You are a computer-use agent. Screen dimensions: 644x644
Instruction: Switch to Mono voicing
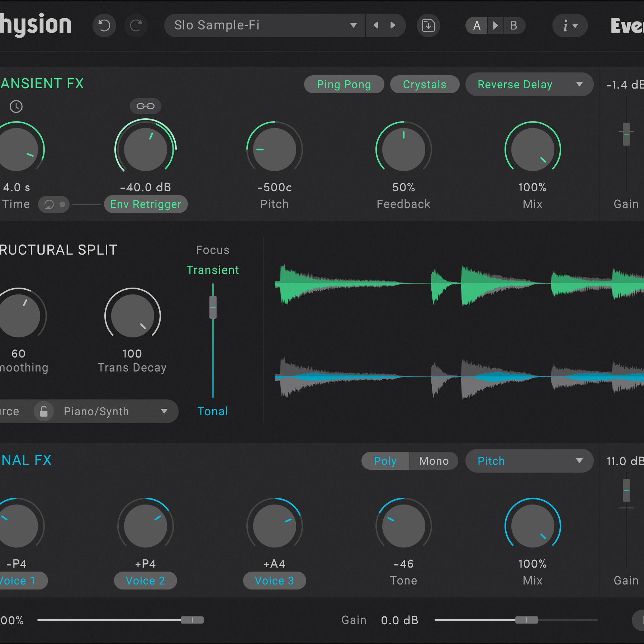434,460
